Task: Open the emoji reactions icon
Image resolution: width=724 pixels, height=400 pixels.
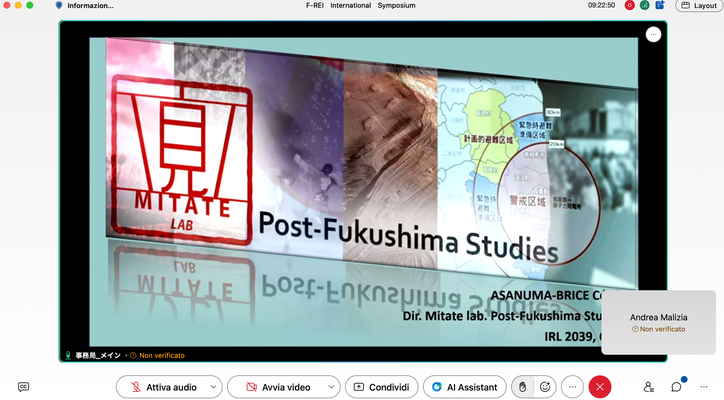Action: click(545, 387)
